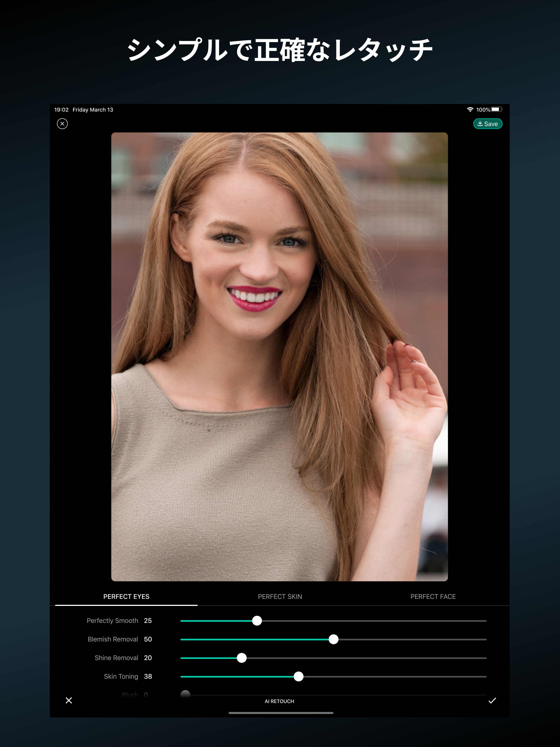The width and height of the screenshot is (560, 747).
Task: Tap the circled X close icon
Action: (x=62, y=124)
